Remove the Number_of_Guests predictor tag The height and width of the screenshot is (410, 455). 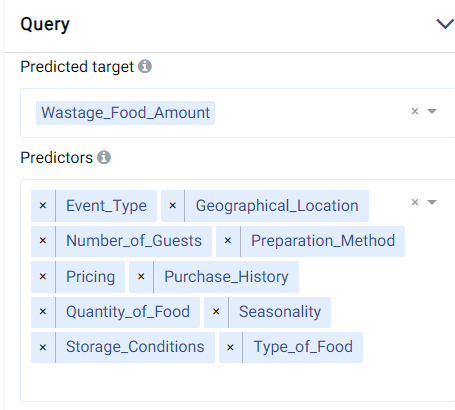[x=43, y=241]
